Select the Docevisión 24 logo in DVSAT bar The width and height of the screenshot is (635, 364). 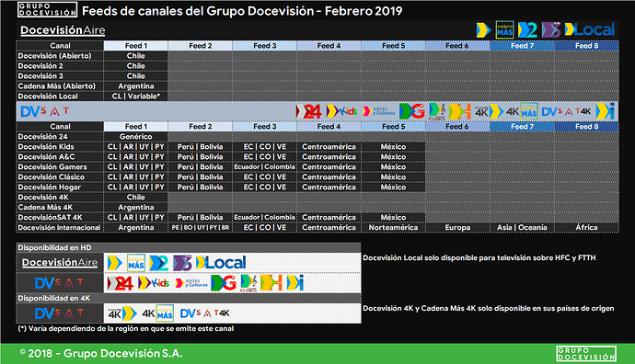tap(308, 111)
